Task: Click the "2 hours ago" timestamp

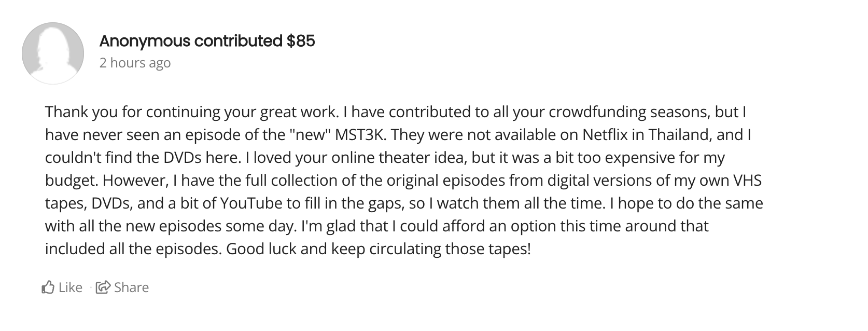Action: tap(135, 63)
